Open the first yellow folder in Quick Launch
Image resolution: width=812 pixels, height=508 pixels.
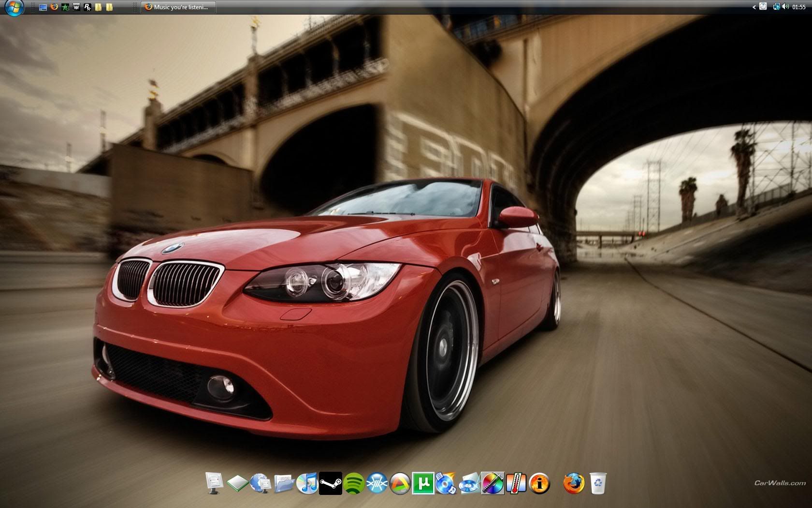(x=98, y=7)
